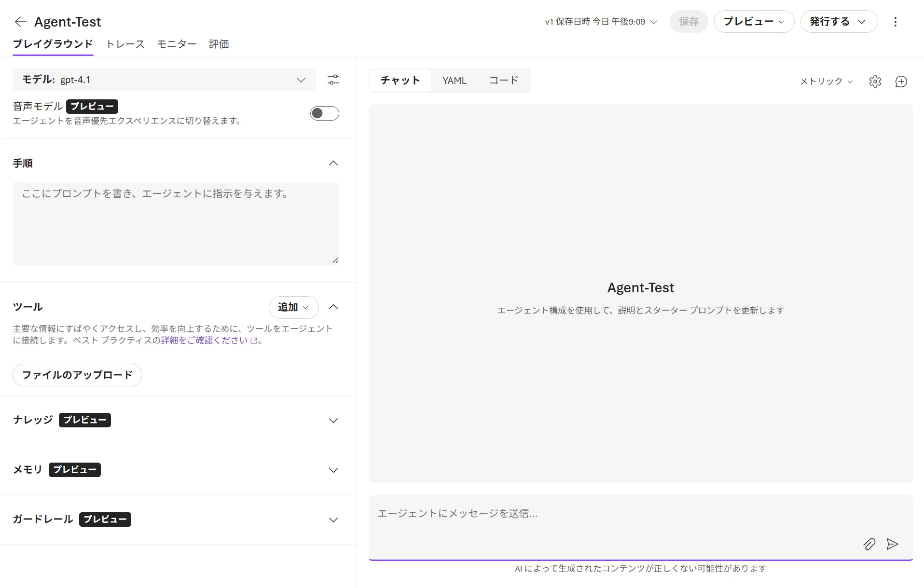Click the エージェントを音声優先エクスペリエンス description text

(x=127, y=121)
